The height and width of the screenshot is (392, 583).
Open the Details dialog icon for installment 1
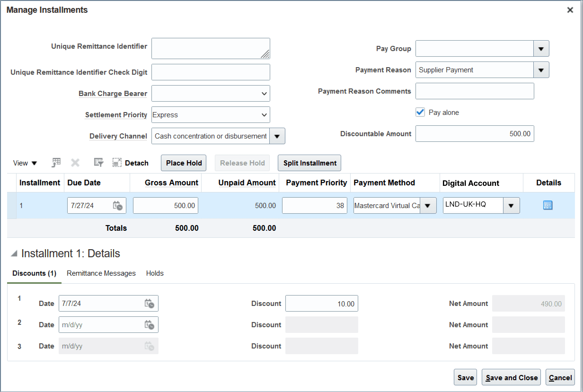[x=548, y=205]
